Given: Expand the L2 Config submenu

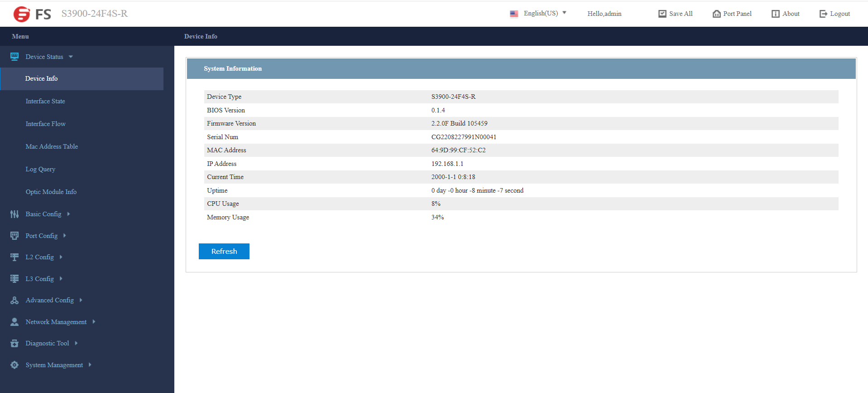Looking at the screenshot, I should click(61, 257).
